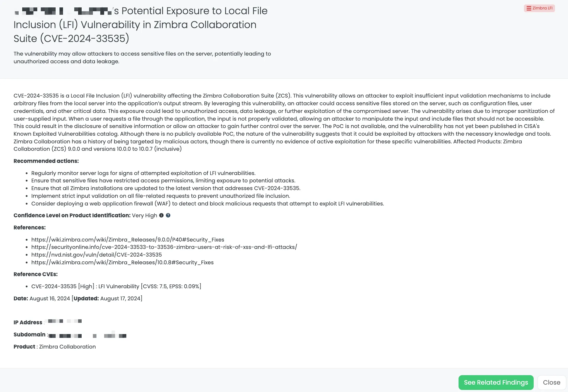Click the References heading
The width and height of the screenshot is (568, 392).
(30, 228)
